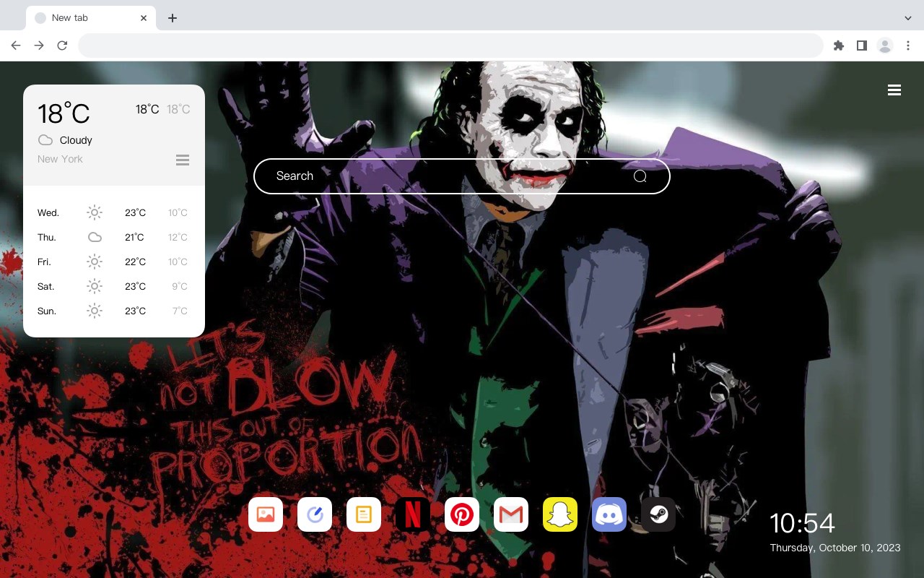Click the Thursday, October 10, 2023 date
The width and height of the screenshot is (924, 578).
pos(835,548)
